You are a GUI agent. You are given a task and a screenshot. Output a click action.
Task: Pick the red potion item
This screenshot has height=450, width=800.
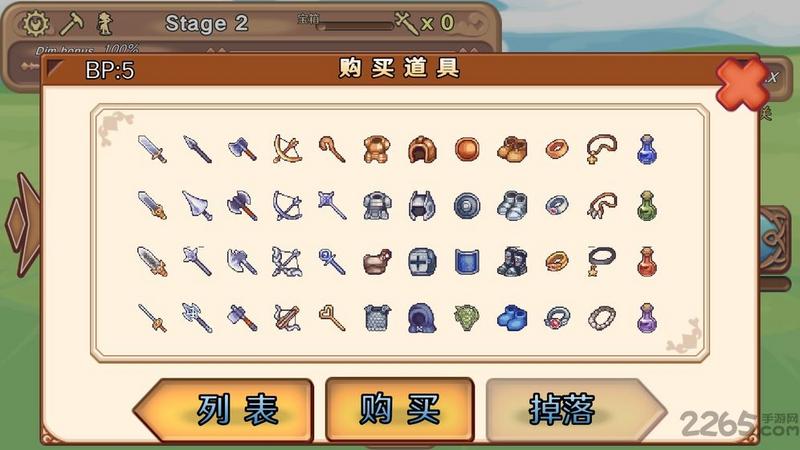coord(647,262)
